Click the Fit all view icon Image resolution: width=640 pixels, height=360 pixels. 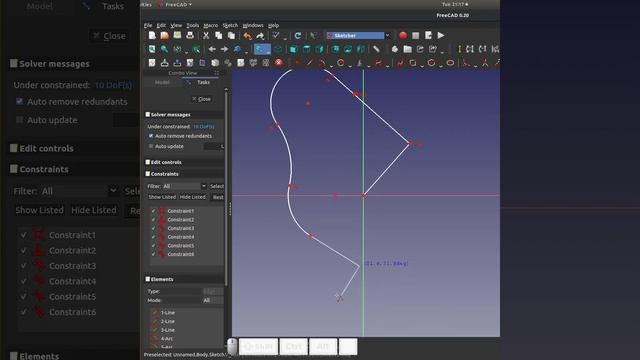point(152,49)
